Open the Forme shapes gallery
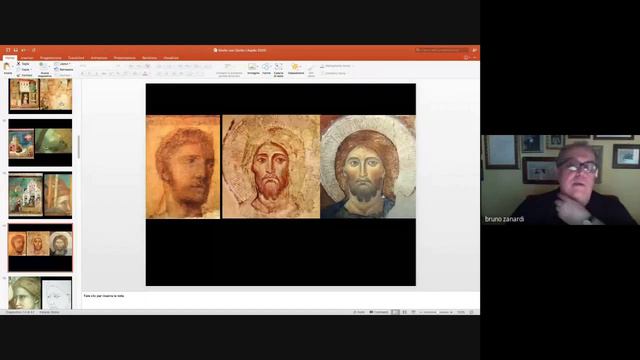The height and width of the screenshot is (360, 640). [x=267, y=69]
